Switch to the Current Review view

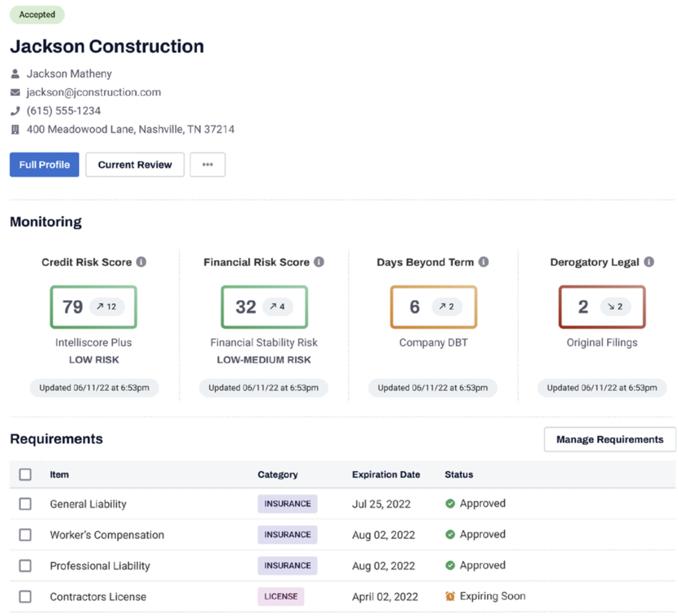(135, 164)
